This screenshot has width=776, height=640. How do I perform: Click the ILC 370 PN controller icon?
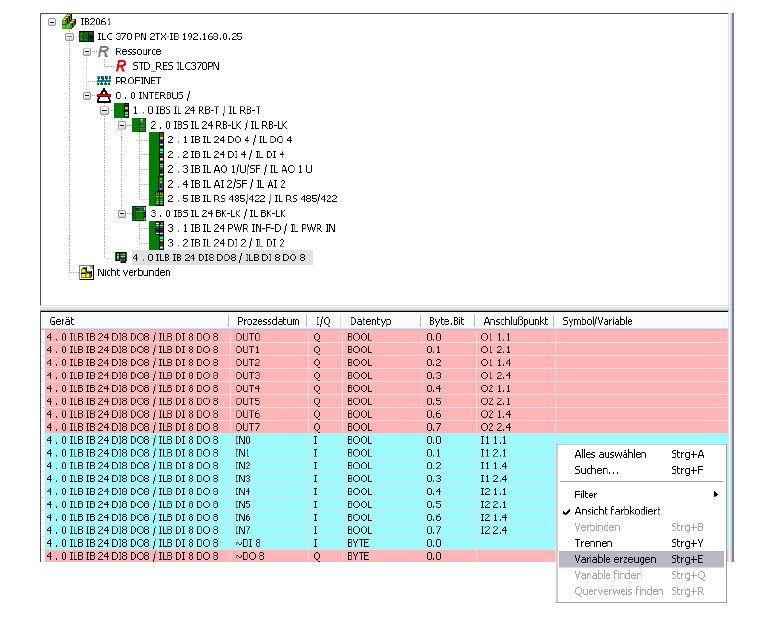click(86, 36)
